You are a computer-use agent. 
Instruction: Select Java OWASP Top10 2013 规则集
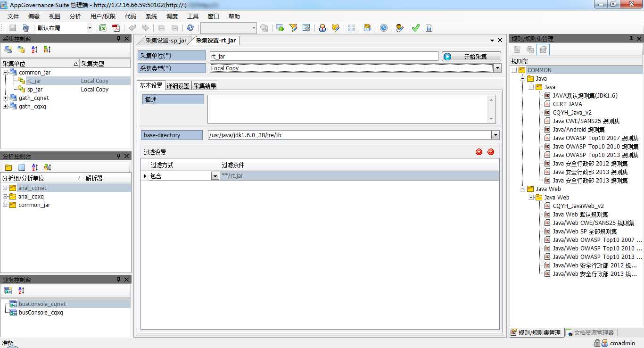[595, 155]
